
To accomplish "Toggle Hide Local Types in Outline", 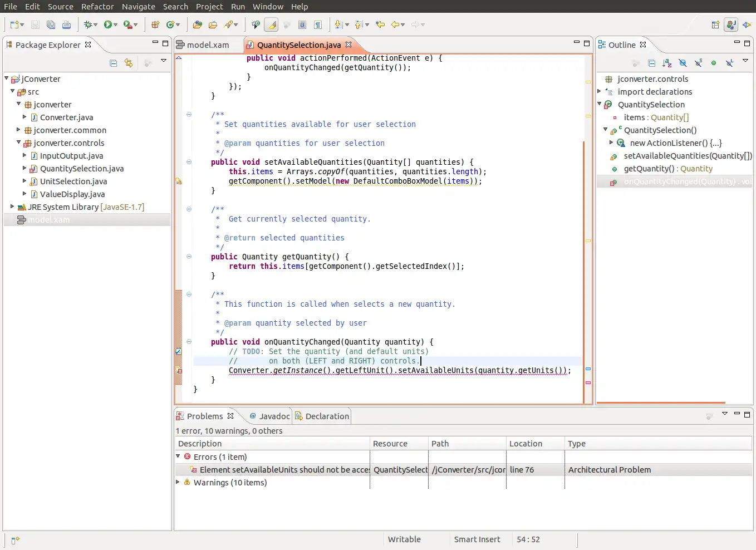I will 729,63.
